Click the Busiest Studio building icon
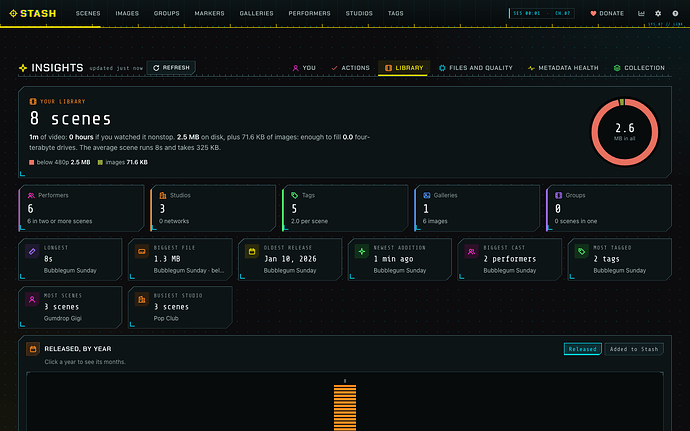This screenshot has height=431, width=690. tap(142, 300)
